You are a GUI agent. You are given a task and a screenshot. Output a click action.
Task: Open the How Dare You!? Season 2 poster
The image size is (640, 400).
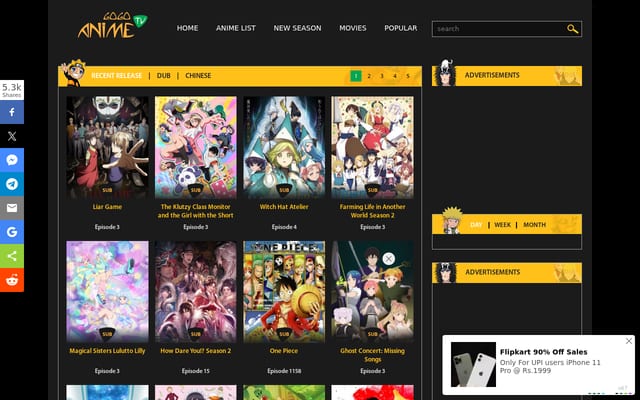(x=196, y=291)
